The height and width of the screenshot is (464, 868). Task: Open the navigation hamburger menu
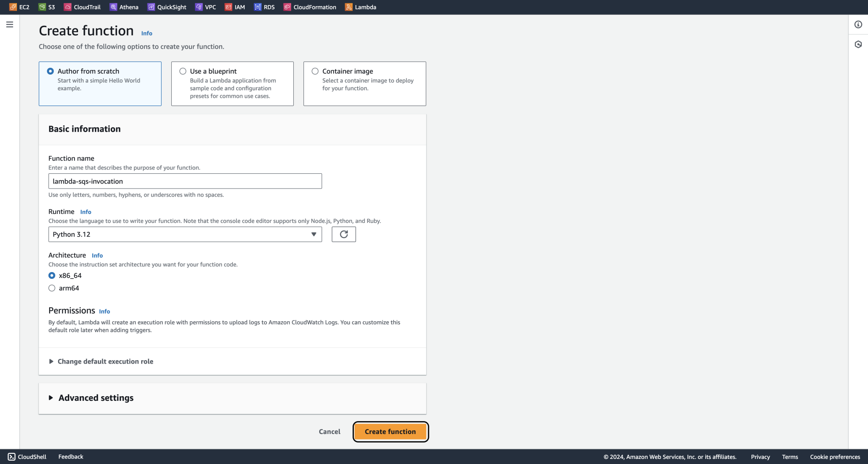point(9,24)
